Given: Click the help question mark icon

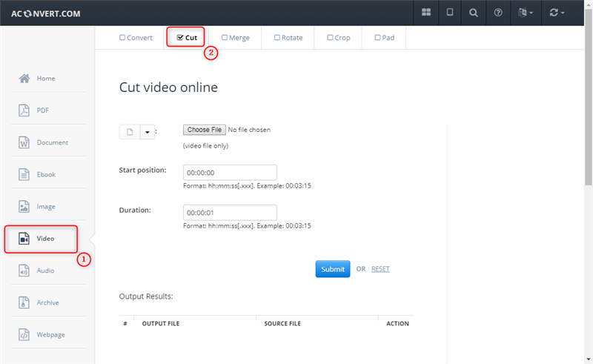Looking at the screenshot, I should (498, 13).
